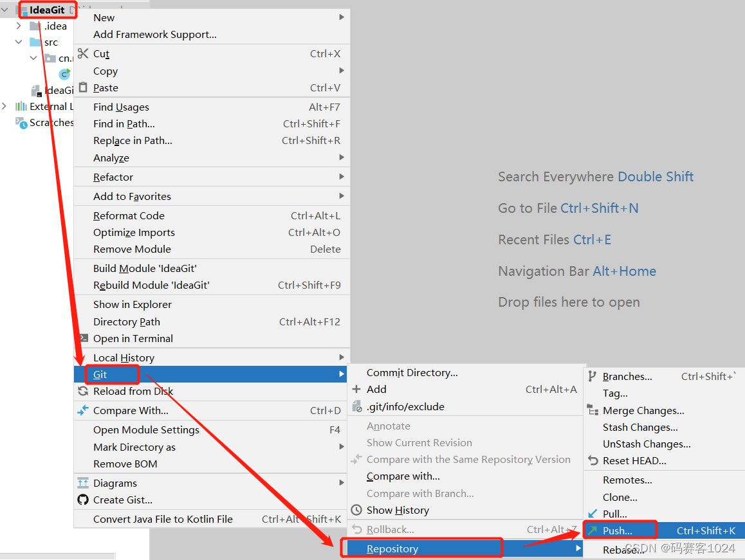Viewport: 745px width, 560px height.
Task: Click the Diagrams icon
Action: (x=83, y=483)
